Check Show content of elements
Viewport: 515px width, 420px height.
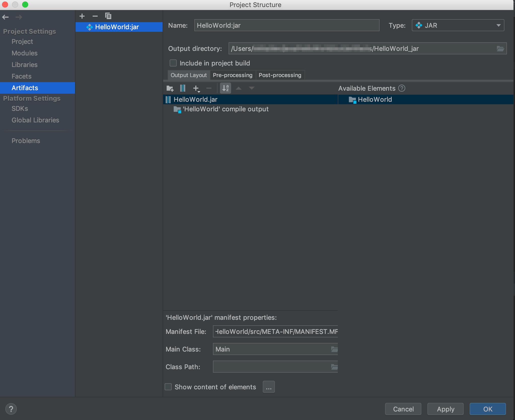[x=168, y=387]
